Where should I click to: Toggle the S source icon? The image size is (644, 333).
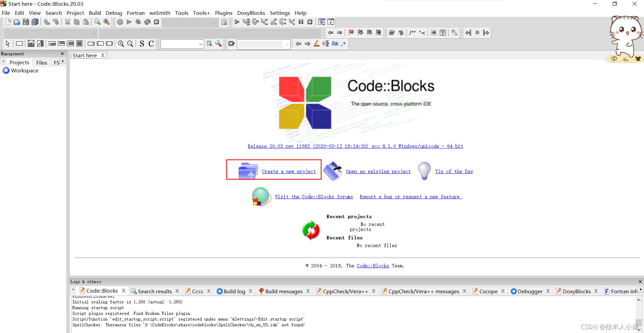(142, 44)
